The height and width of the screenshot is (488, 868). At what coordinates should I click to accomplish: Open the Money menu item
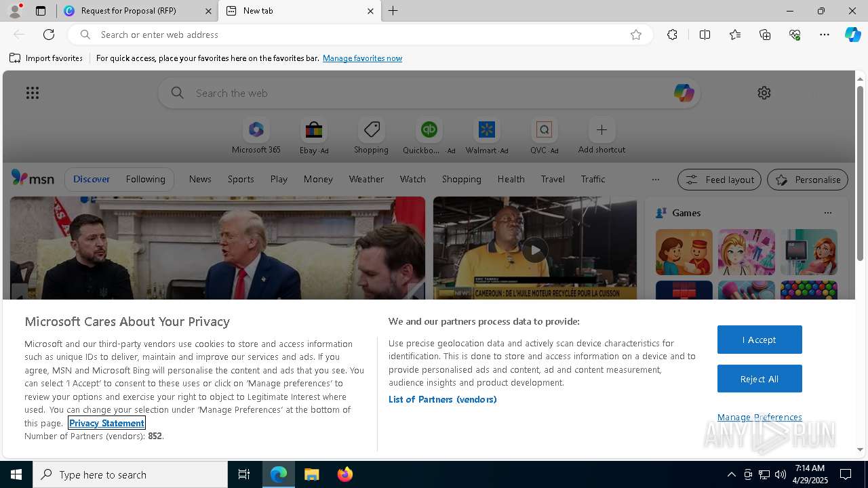[x=318, y=179]
